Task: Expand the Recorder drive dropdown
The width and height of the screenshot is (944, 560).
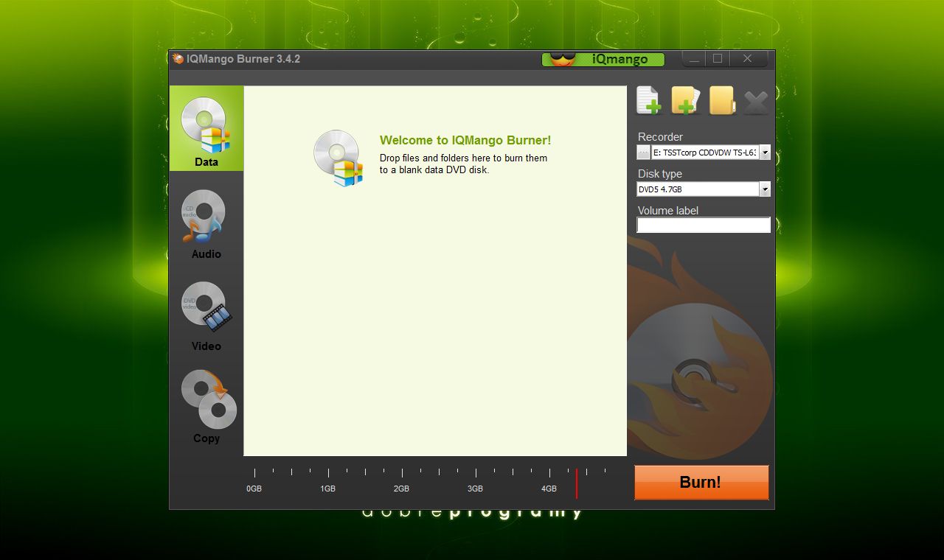Action: pos(765,153)
